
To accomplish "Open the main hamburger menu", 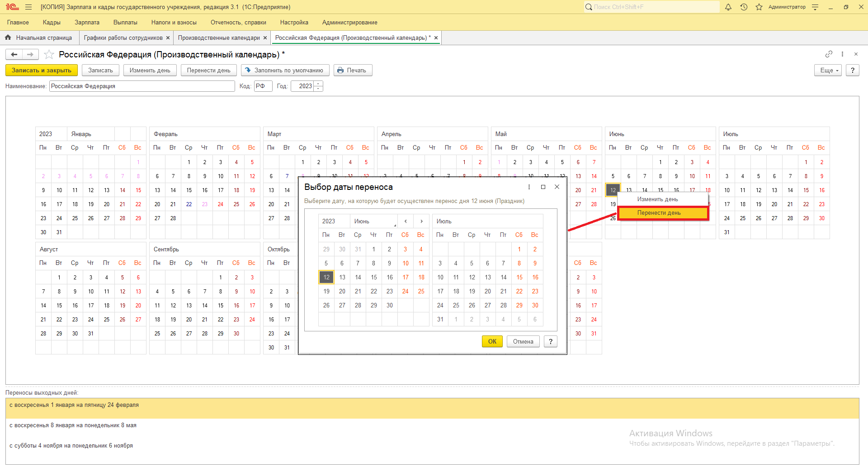I will click(x=28, y=7).
